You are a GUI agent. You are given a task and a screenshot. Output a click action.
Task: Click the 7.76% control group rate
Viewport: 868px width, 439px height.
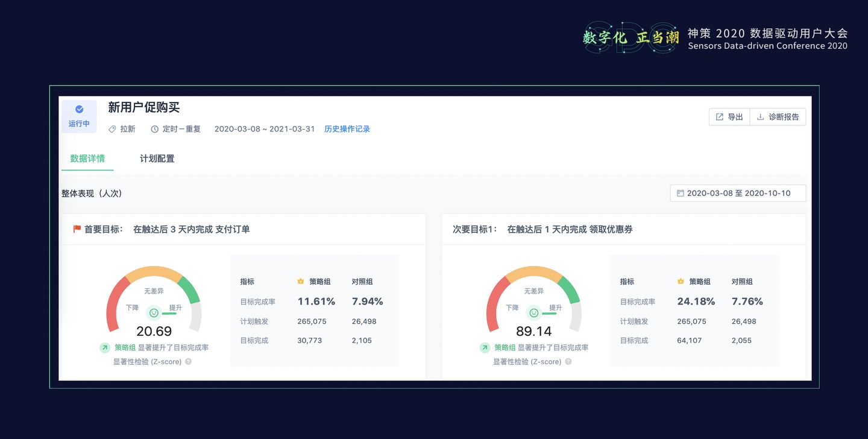click(x=747, y=302)
